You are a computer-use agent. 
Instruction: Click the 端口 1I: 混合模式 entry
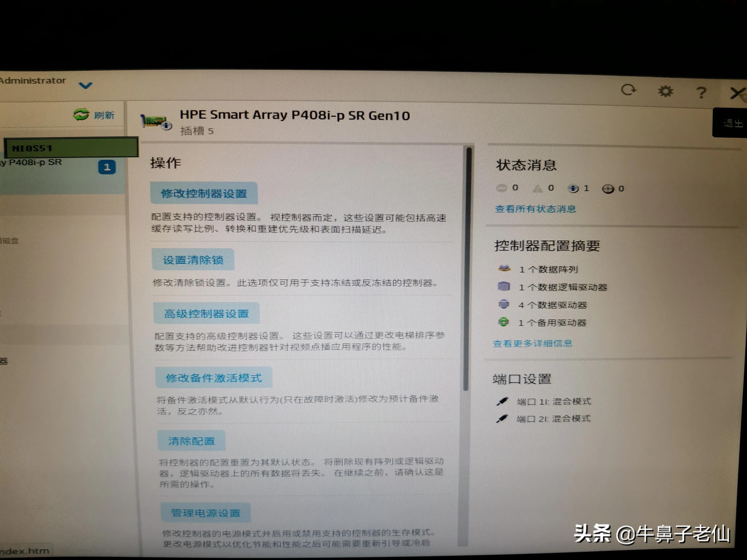point(554,401)
